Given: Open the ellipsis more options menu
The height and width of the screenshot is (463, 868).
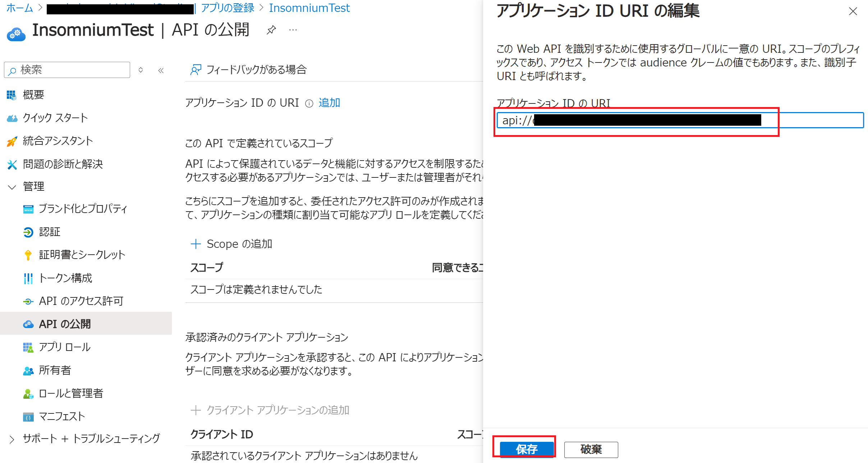Looking at the screenshot, I should click(x=293, y=30).
